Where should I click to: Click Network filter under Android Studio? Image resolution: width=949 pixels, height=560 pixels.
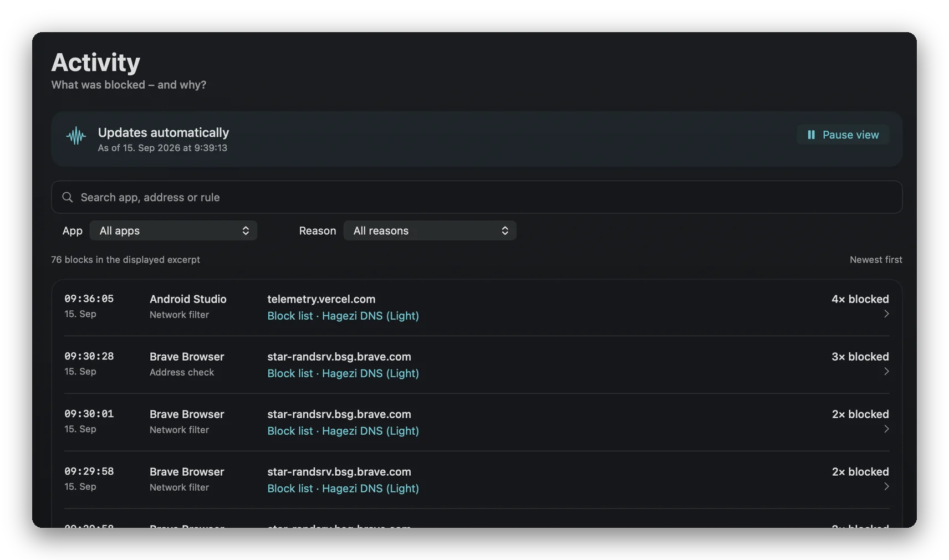pyautogui.click(x=179, y=315)
